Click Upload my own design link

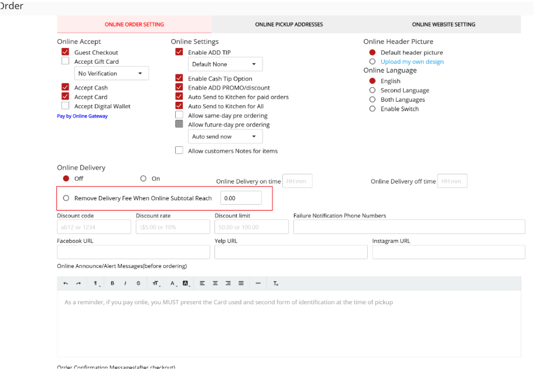click(412, 61)
